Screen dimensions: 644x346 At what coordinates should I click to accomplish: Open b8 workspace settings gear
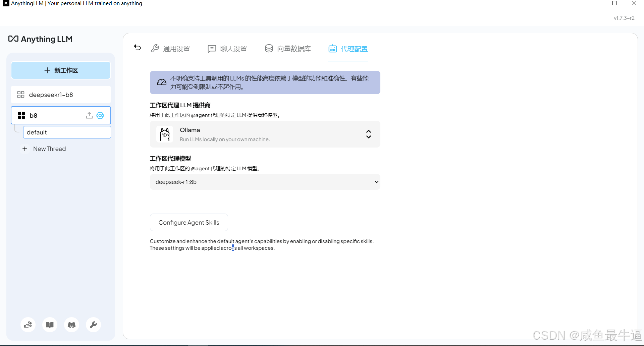[x=100, y=115]
